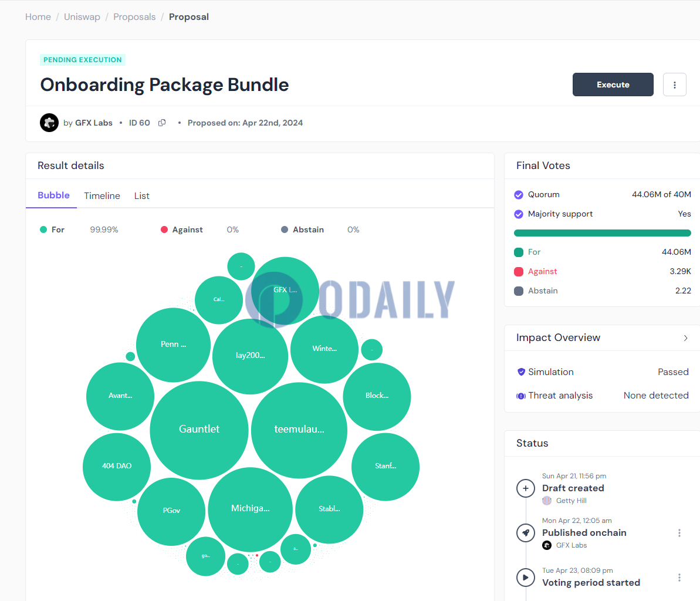Image resolution: width=700 pixels, height=601 pixels.
Task: Click the green vote progress bar
Action: click(602, 233)
